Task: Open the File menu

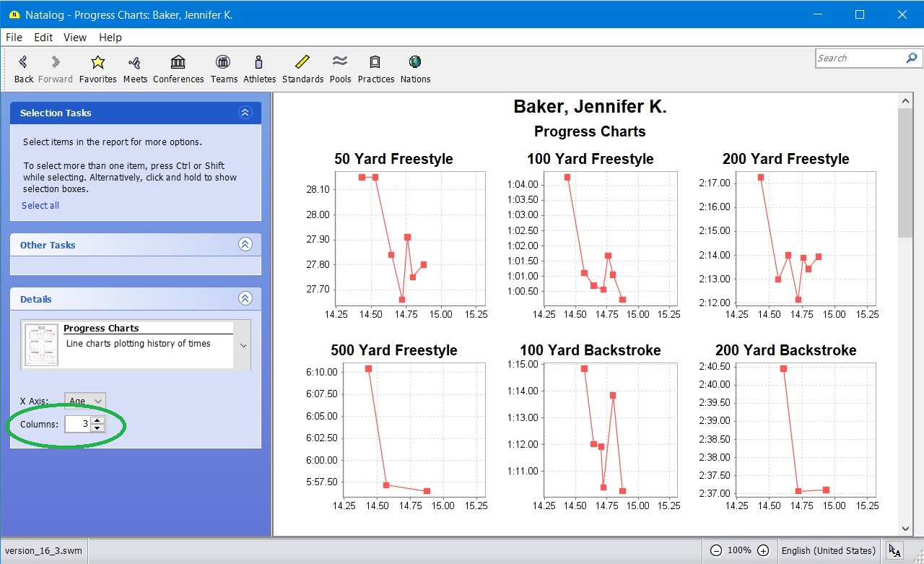Action: 14,38
